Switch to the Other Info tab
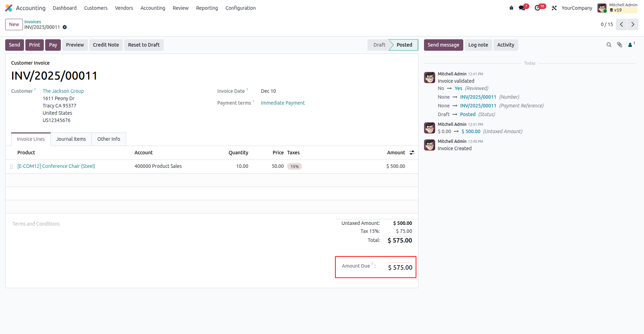Screen dimensions: 644x334 point(109,139)
